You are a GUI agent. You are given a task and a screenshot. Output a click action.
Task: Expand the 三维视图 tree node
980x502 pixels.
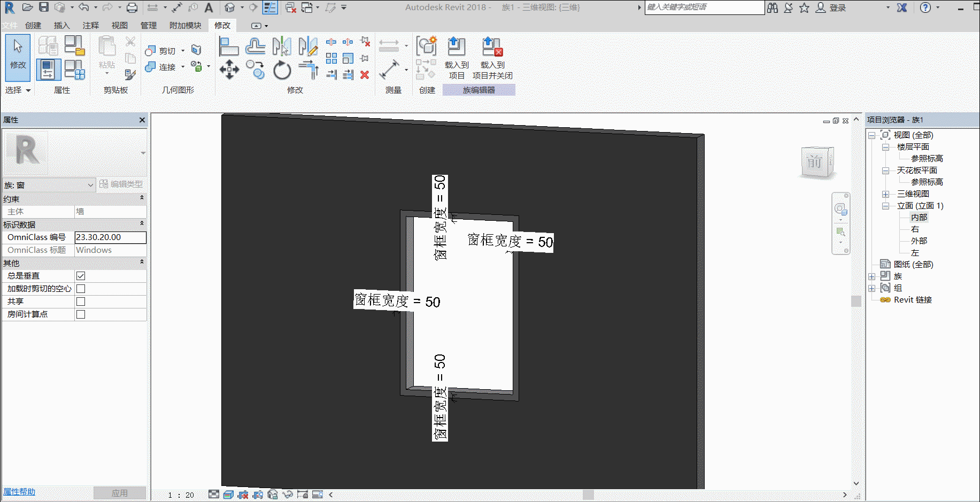885,194
